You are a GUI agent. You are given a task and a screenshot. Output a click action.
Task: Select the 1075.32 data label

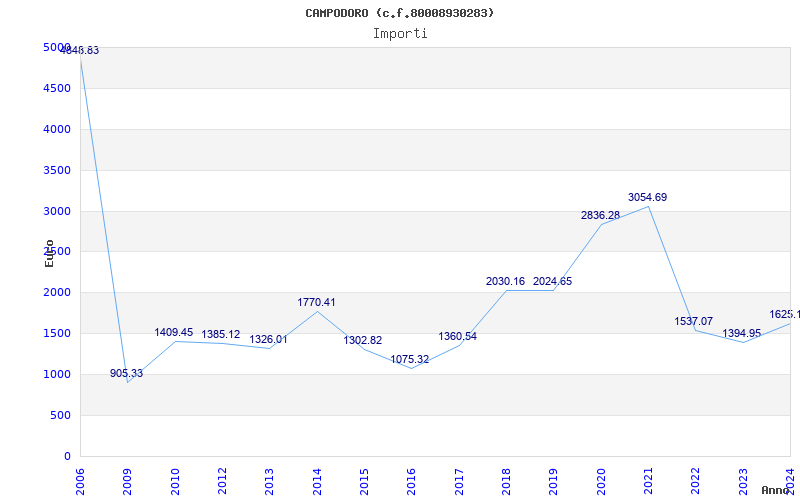410,360
